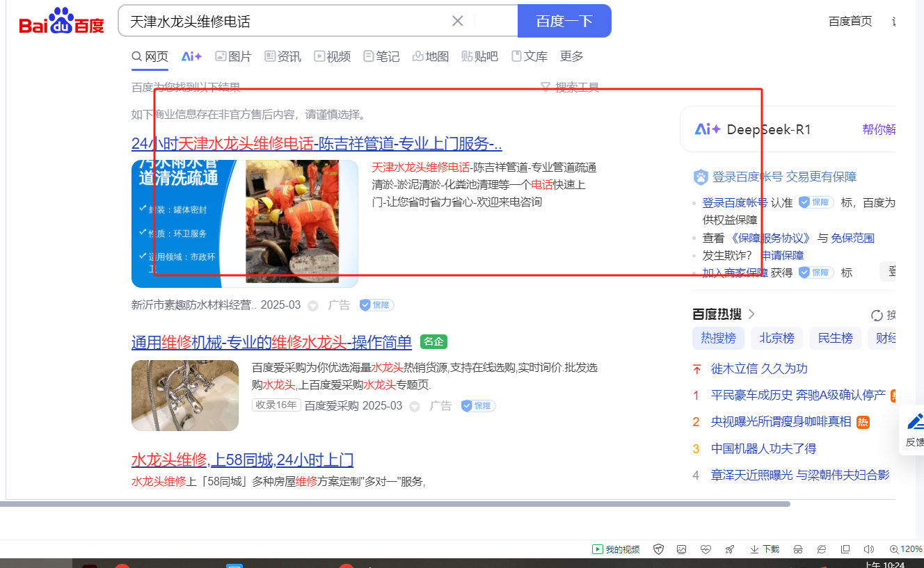924x568 pixels.
Task: Toggle the incognito glasses icon in status bar
Action: 798,549
